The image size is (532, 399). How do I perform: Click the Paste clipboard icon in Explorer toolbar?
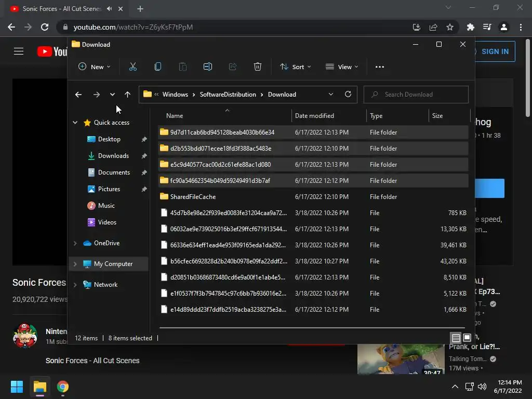182,67
